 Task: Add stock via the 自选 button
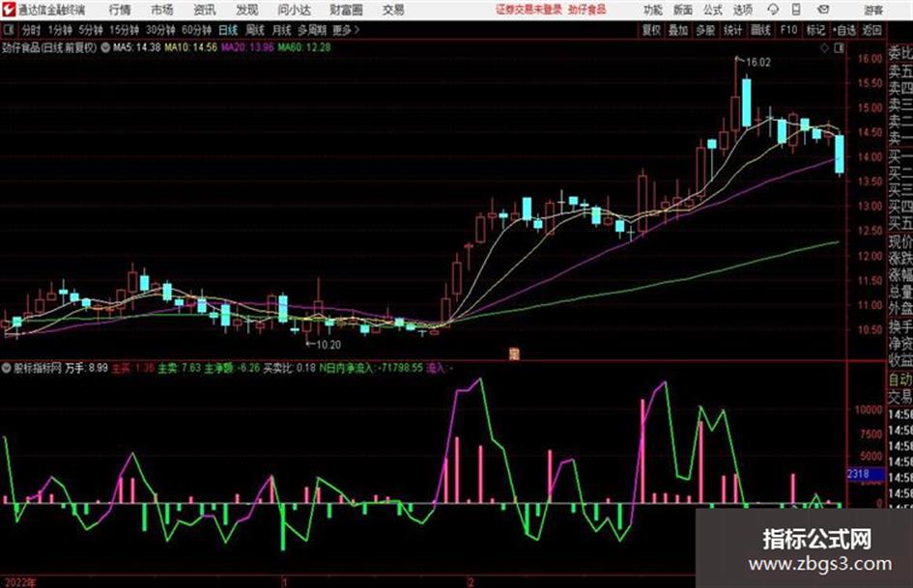click(843, 30)
